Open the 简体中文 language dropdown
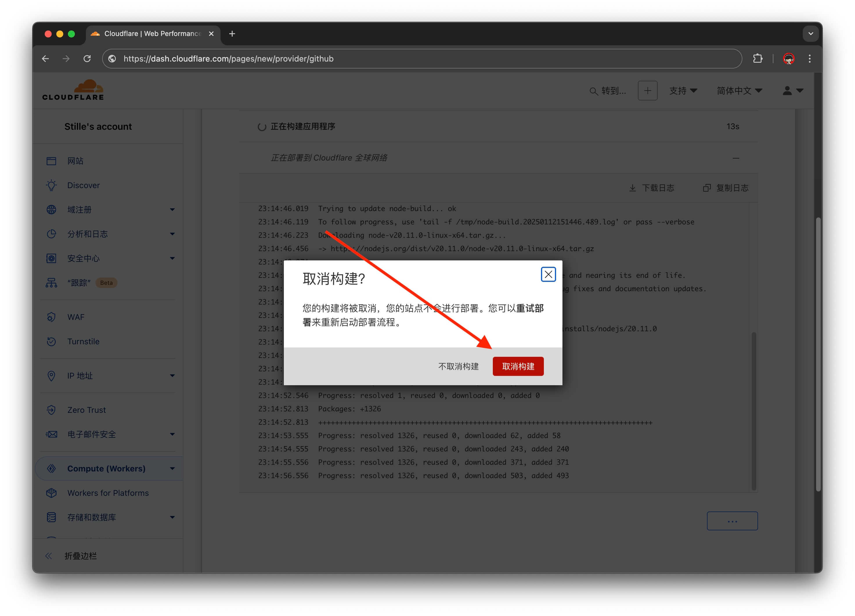855x616 pixels. click(739, 91)
